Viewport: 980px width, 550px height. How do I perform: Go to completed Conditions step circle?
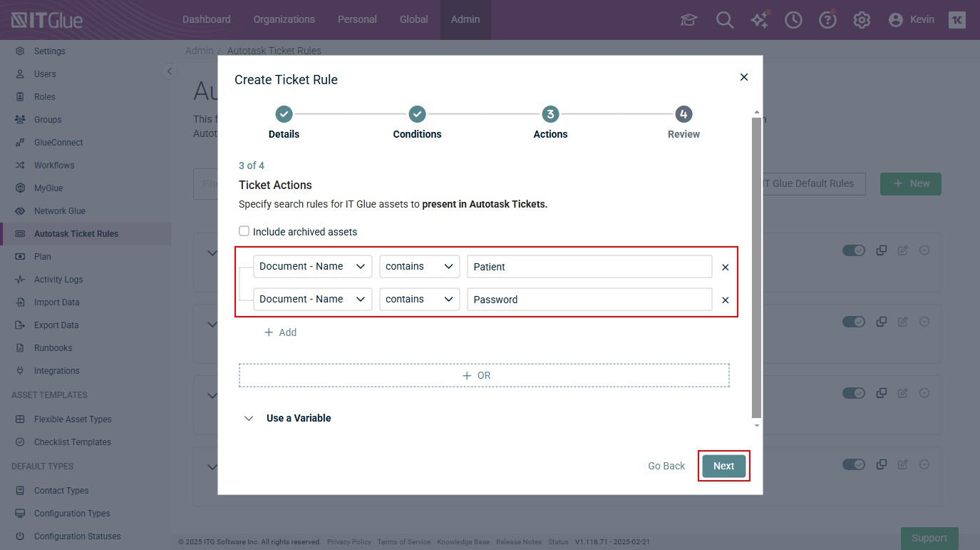pyautogui.click(x=418, y=114)
